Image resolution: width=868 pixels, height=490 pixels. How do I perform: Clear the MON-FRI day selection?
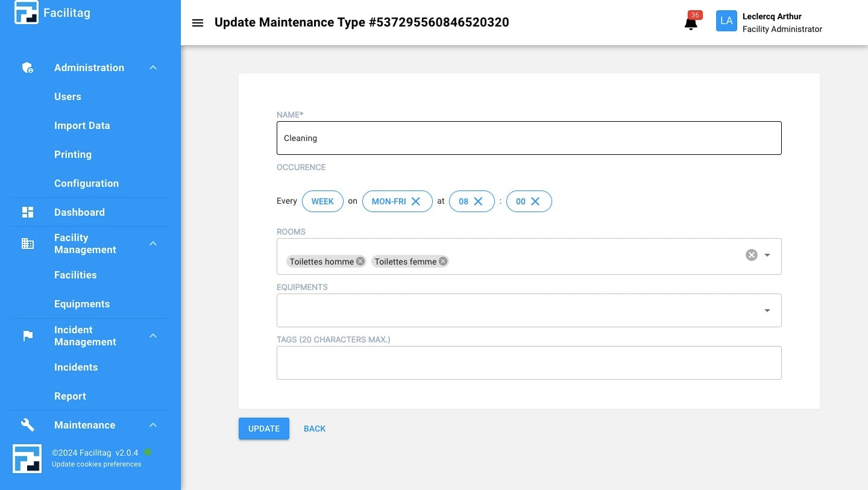click(x=416, y=201)
